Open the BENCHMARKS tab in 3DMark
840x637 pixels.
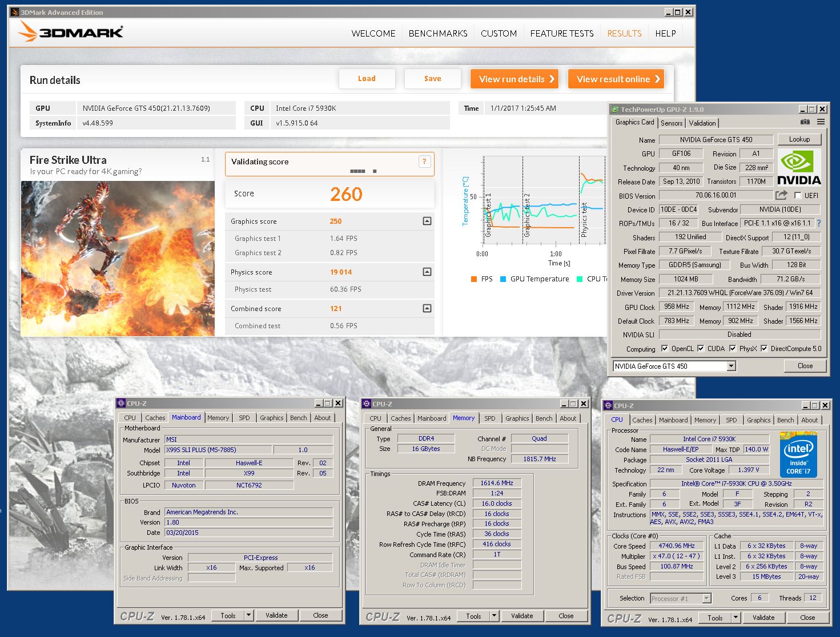point(438,33)
